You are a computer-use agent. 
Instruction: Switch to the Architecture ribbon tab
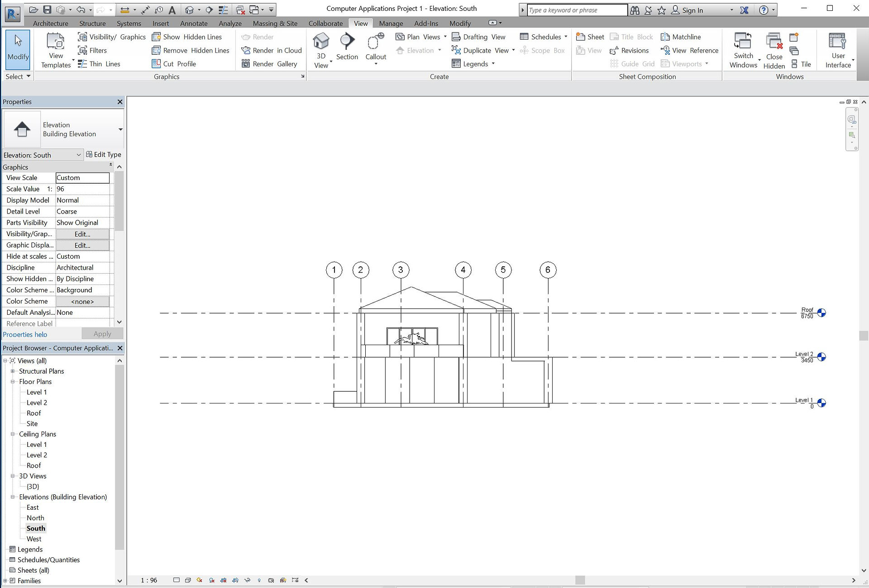(x=51, y=24)
